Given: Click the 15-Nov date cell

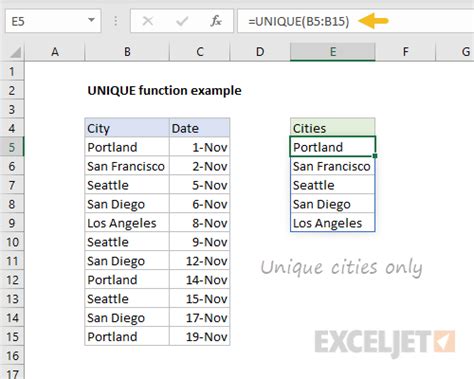Looking at the screenshot, I should point(200,299).
